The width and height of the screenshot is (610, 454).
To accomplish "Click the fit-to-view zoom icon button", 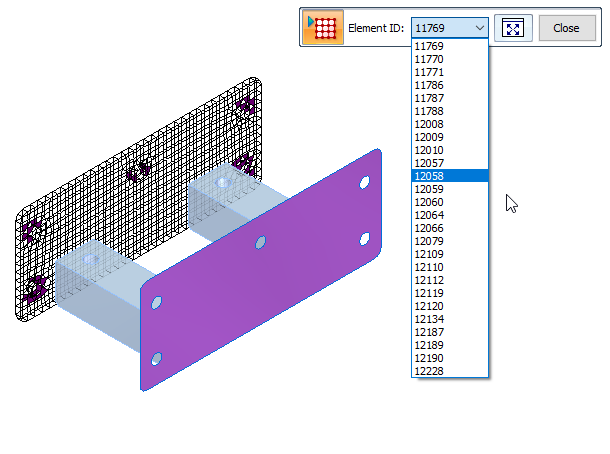I will 513,28.
